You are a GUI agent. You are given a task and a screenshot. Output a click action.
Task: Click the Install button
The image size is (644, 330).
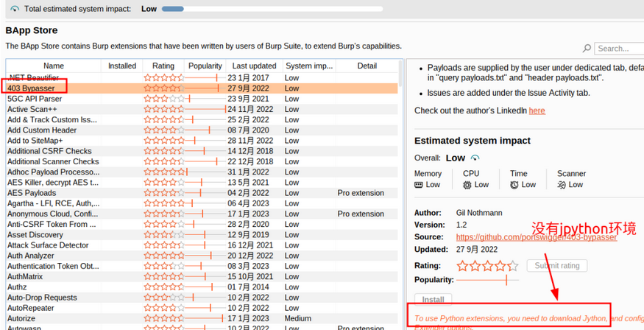[434, 300]
